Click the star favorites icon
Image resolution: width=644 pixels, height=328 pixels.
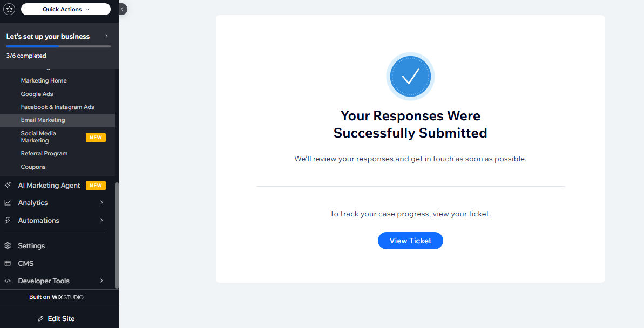pyautogui.click(x=9, y=9)
